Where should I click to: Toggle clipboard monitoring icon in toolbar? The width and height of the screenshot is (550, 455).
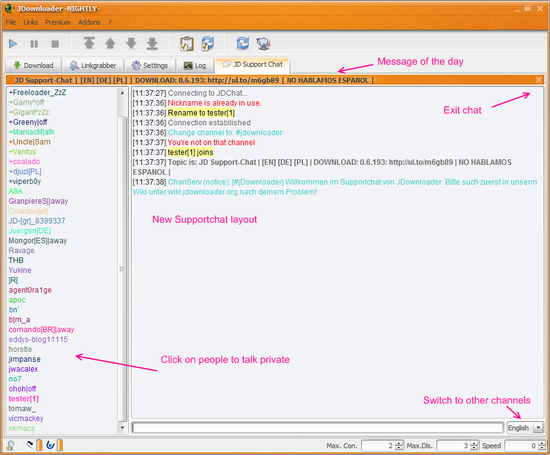(x=187, y=44)
